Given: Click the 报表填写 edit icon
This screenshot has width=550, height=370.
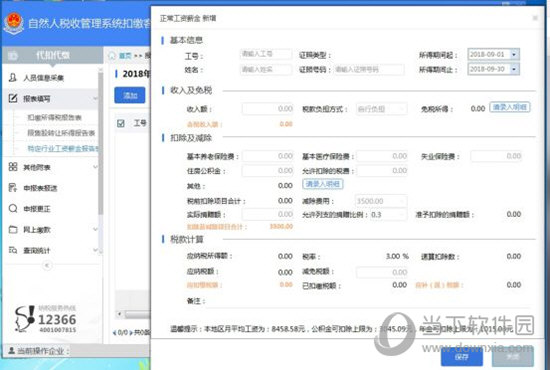Looking at the screenshot, I should 13,98.
